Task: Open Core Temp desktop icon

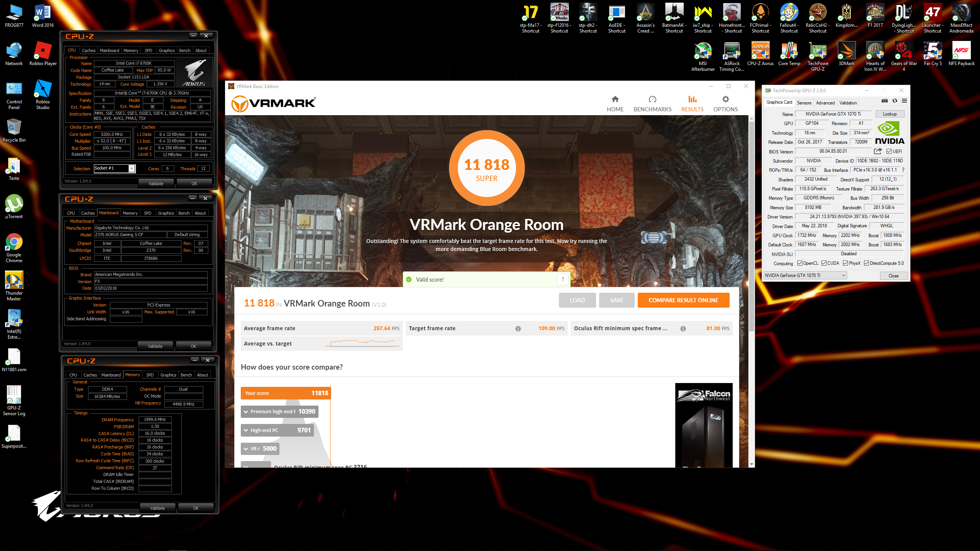Action: 789,54
